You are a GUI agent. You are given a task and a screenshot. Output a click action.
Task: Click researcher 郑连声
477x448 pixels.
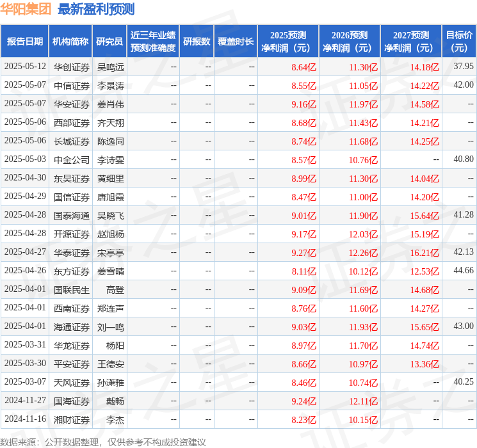coord(110,308)
